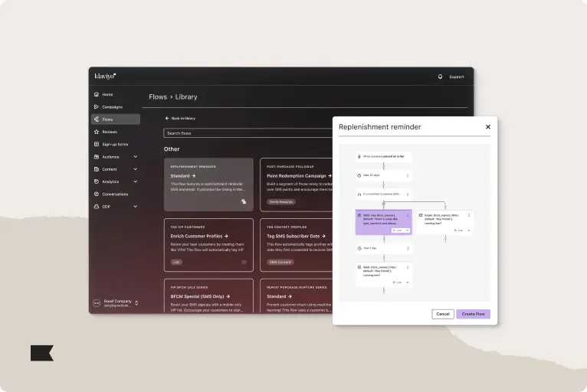Select Flows in the sidebar menu
This screenshot has height=392, width=587.
tap(115, 119)
